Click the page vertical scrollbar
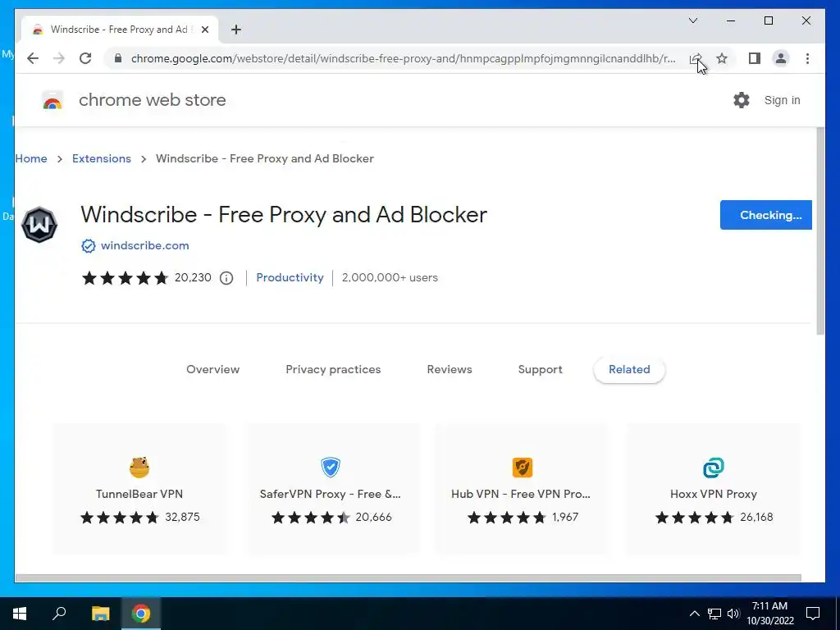Image resolution: width=840 pixels, height=630 pixels. pyautogui.click(x=820, y=231)
